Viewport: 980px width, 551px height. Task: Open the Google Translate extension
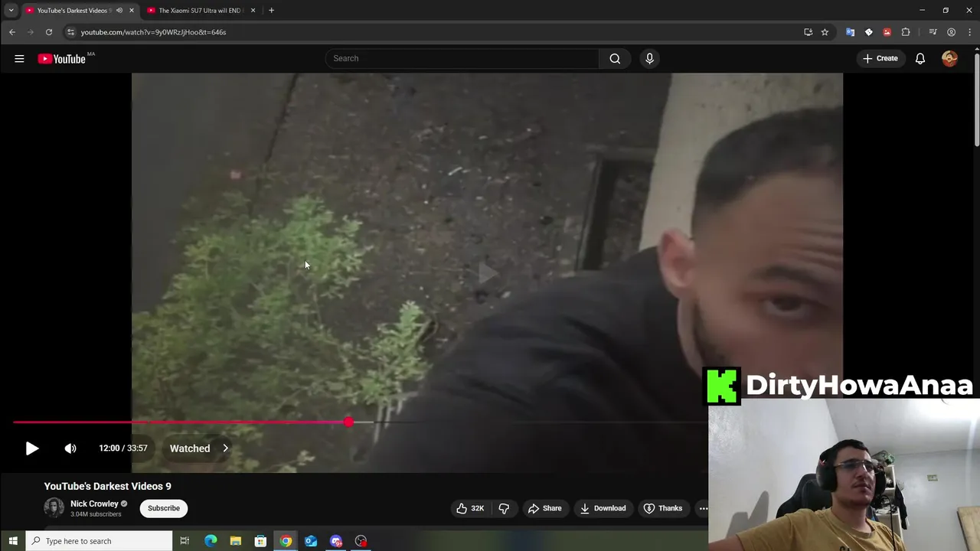pos(850,32)
